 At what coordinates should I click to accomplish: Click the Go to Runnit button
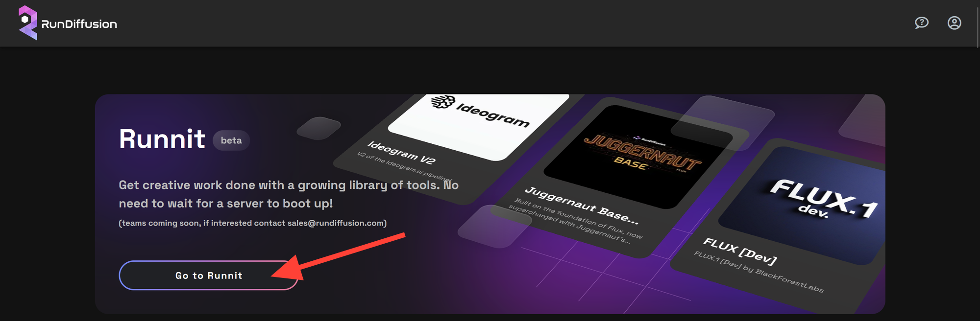tap(209, 275)
